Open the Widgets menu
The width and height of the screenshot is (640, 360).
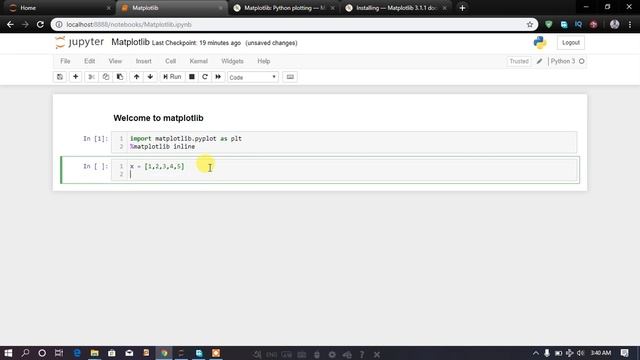[232, 61]
